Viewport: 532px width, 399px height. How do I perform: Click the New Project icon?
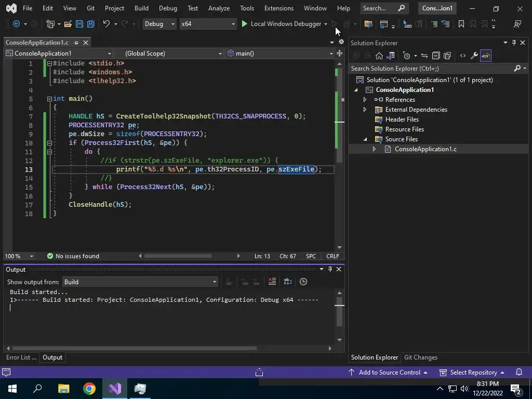tap(50, 24)
